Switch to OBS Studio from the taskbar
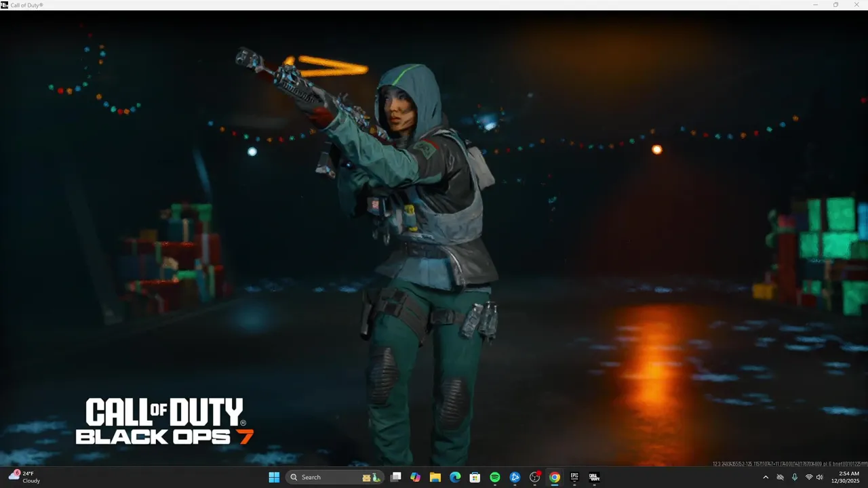This screenshot has width=868, height=488. [x=534, y=477]
